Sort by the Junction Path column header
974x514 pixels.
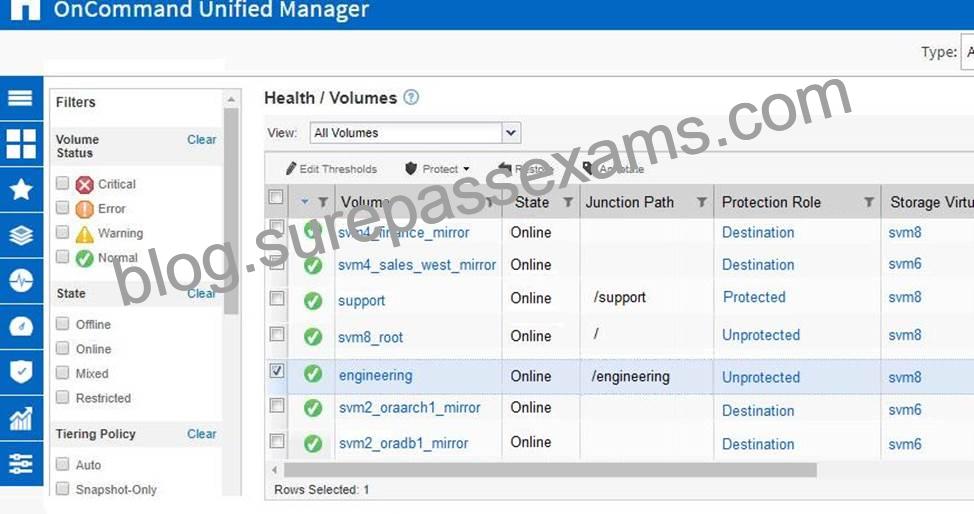click(x=630, y=202)
